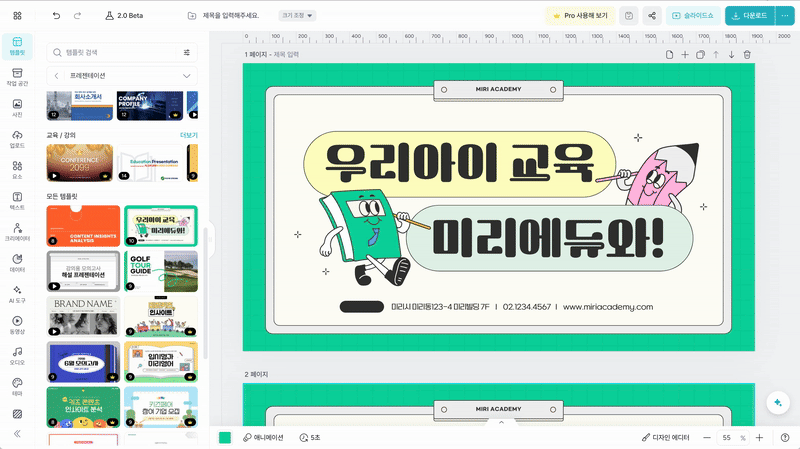800x449 pixels.
Task: Switch to the 사진 (Photos) tab
Action: pos(17,108)
